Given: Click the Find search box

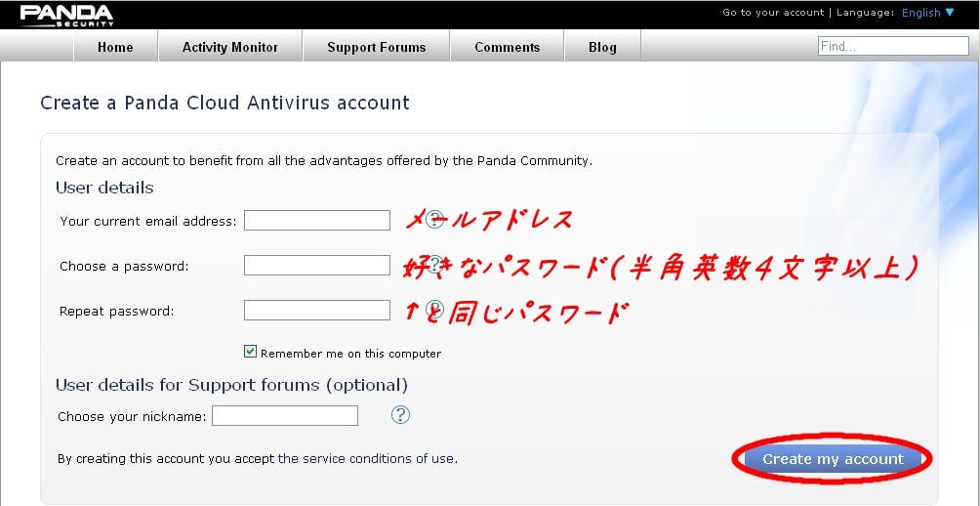Looking at the screenshot, I should coord(893,46).
